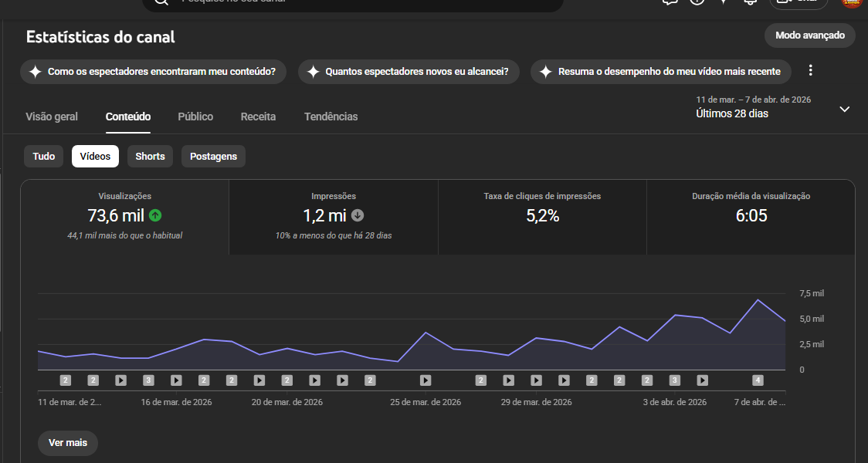Click the '3 de abr. de 2026' axis date
868x463 pixels.
[x=674, y=403]
